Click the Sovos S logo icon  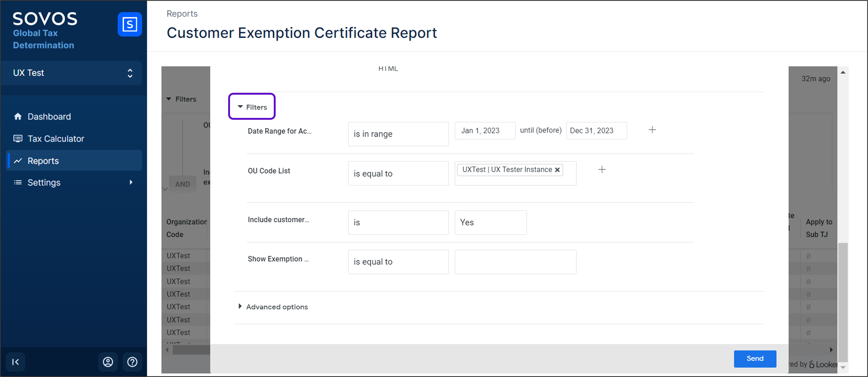[x=129, y=24]
